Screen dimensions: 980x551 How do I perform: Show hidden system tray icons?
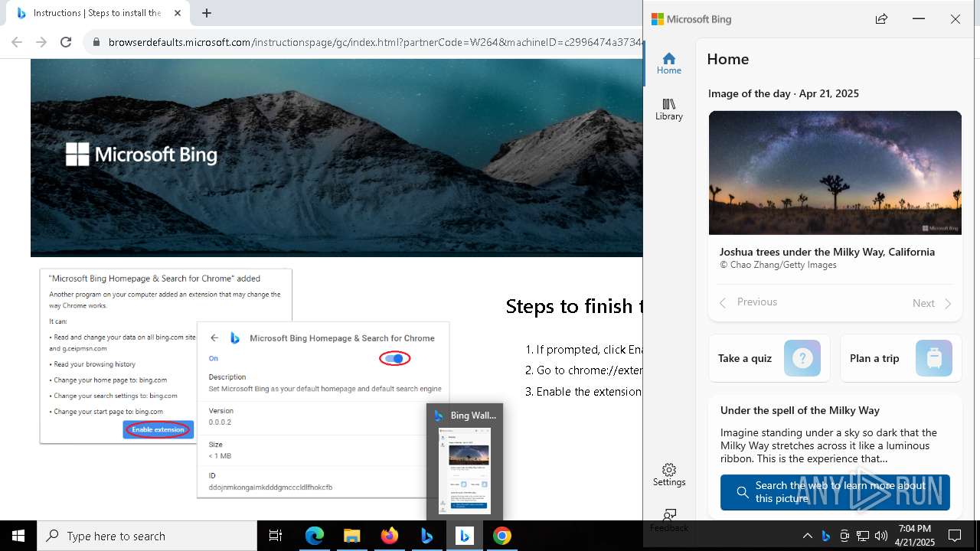807,536
